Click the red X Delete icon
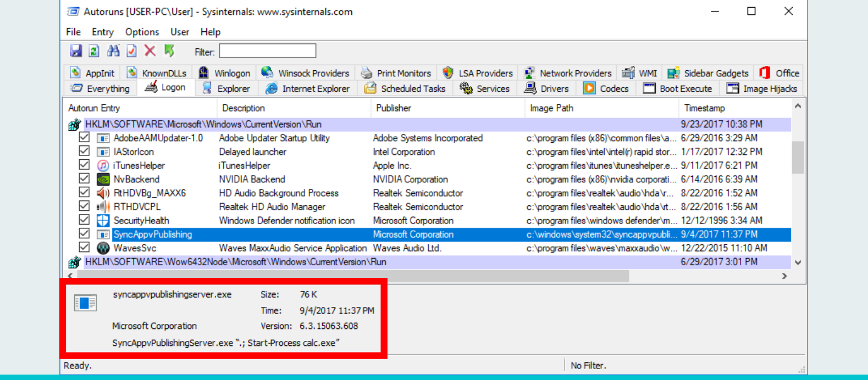868x380 pixels. point(150,51)
